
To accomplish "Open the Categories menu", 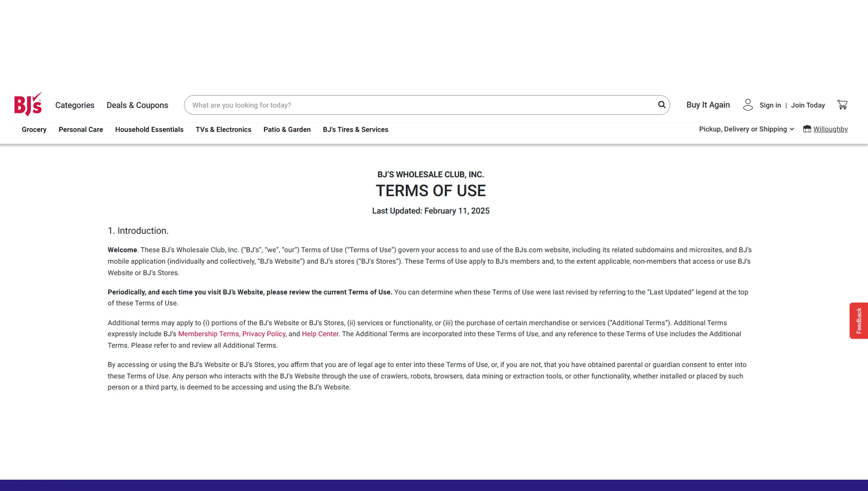I will tap(75, 105).
